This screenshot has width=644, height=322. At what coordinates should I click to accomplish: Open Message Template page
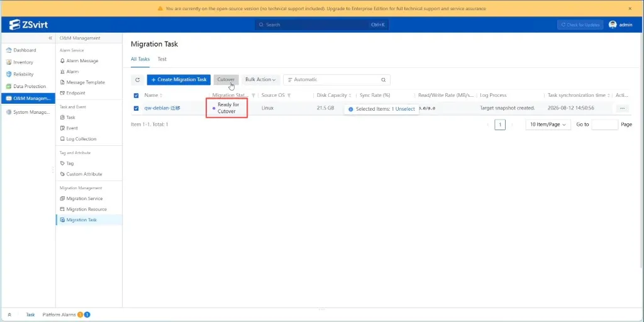(86, 82)
